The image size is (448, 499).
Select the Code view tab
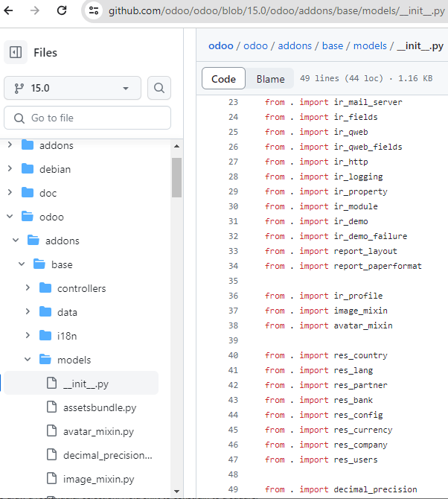point(223,79)
